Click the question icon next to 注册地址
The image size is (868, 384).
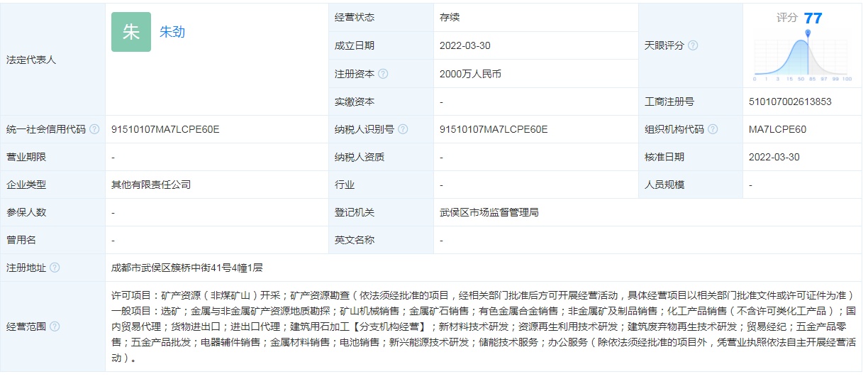[x=55, y=268]
